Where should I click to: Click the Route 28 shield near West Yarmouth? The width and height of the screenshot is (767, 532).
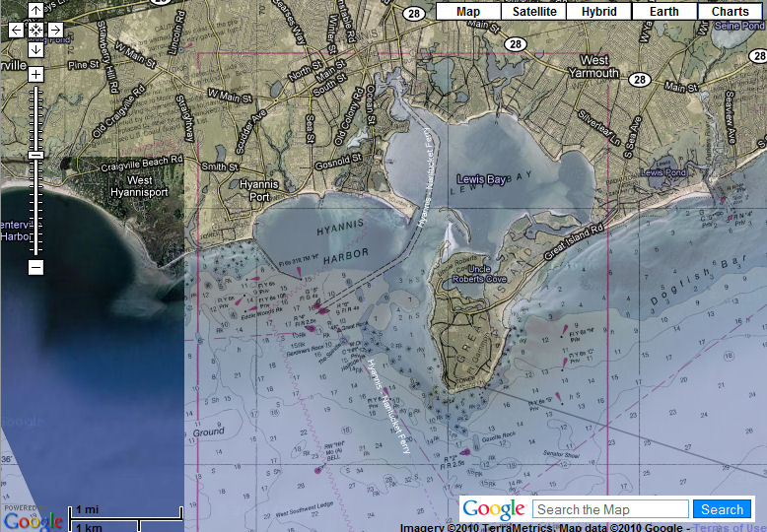(x=640, y=79)
